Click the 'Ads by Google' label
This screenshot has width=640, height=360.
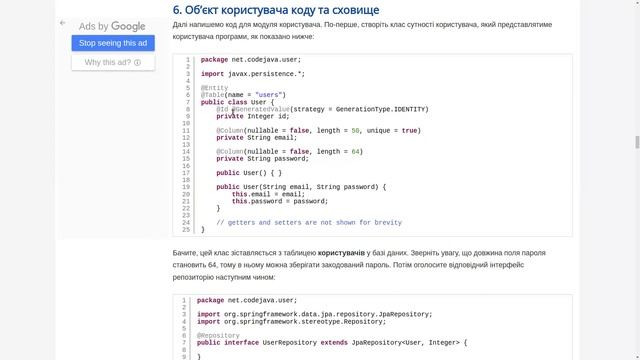click(112, 27)
